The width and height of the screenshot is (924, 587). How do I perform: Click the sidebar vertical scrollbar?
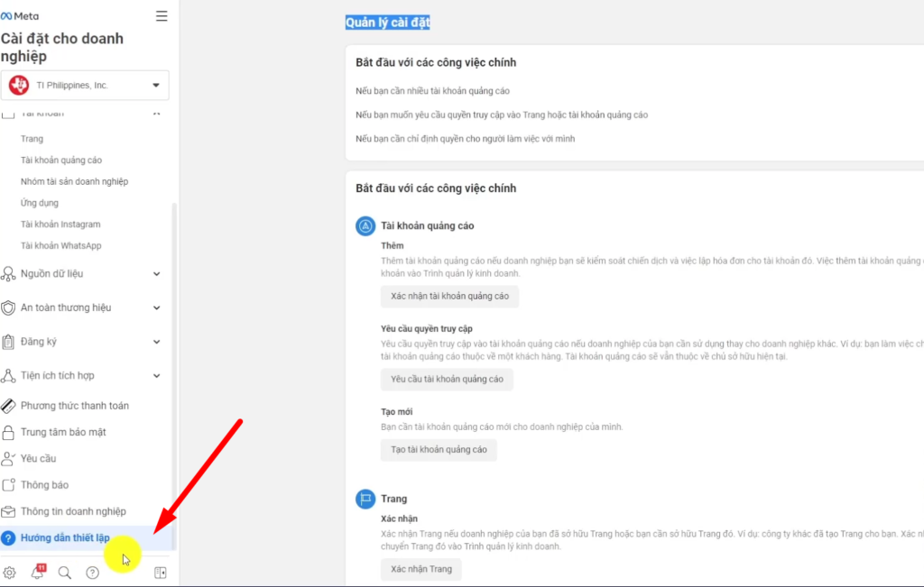174,377
